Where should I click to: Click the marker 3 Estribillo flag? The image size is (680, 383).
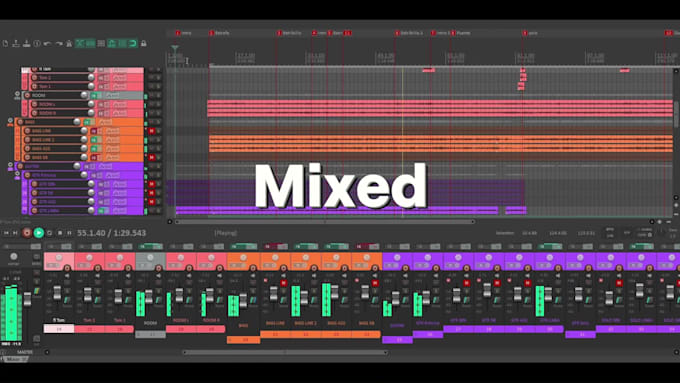(279, 33)
